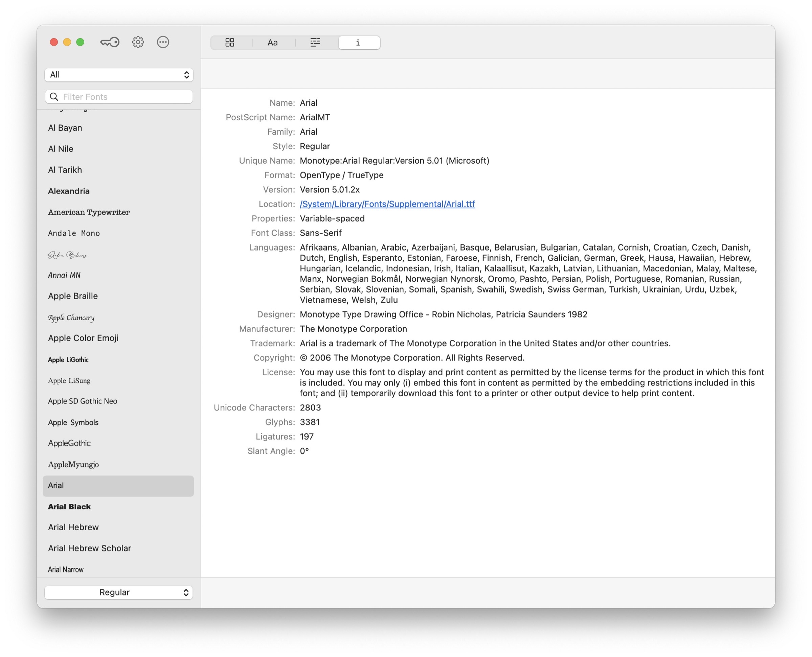Open the ellipsis more-actions menu
This screenshot has width=812, height=657.
click(x=163, y=42)
